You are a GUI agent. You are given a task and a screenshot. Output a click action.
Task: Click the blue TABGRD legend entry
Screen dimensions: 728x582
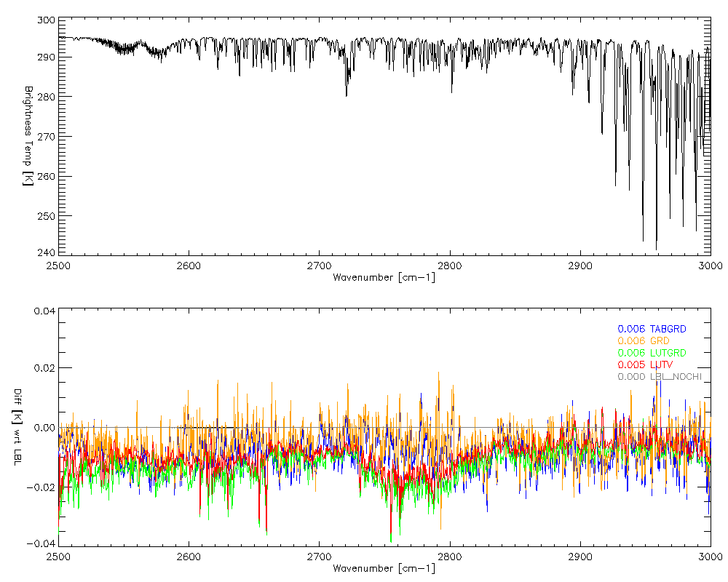click(652, 329)
